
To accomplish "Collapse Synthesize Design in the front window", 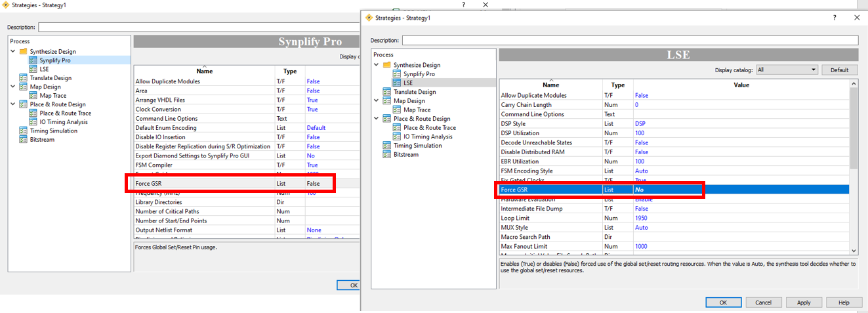I will tap(377, 65).
